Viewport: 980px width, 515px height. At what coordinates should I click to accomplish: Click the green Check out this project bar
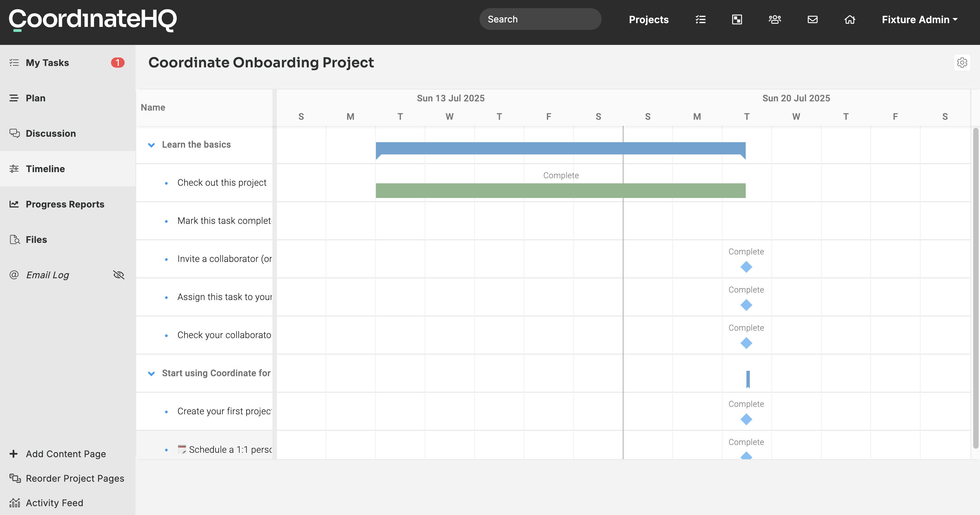point(560,190)
